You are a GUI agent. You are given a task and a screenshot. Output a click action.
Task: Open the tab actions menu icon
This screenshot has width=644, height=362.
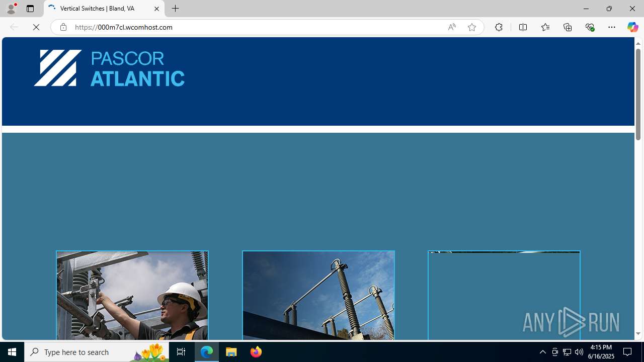(30, 9)
